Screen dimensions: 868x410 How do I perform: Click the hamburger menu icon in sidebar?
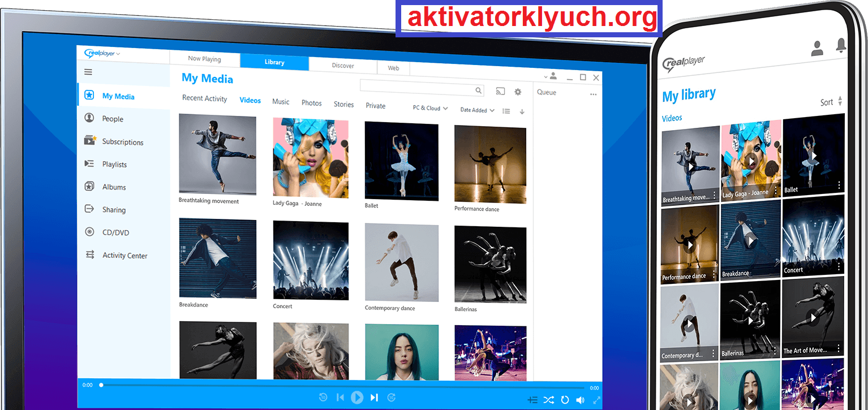[x=88, y=72]
